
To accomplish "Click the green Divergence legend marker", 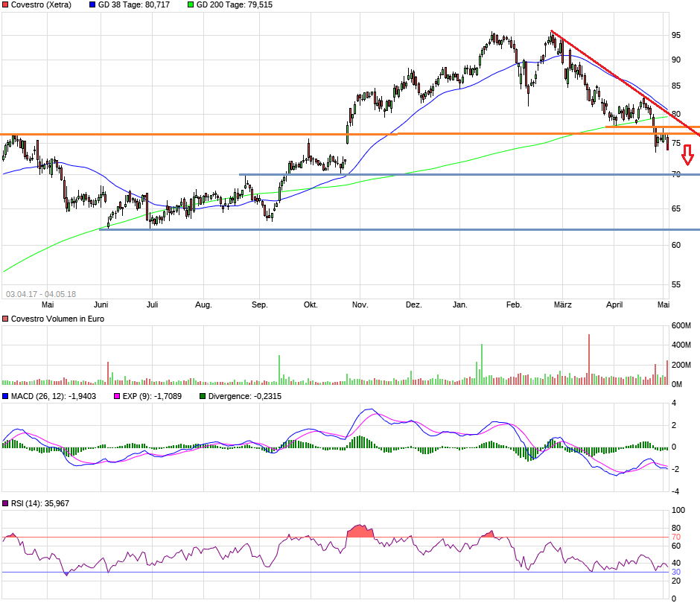I will point(202,397).
